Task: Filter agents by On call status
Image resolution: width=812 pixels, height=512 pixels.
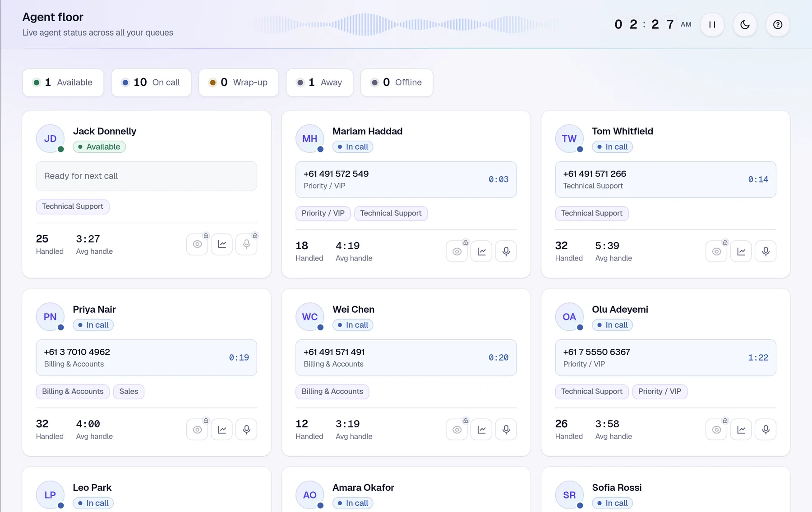Action: (151, 82)
